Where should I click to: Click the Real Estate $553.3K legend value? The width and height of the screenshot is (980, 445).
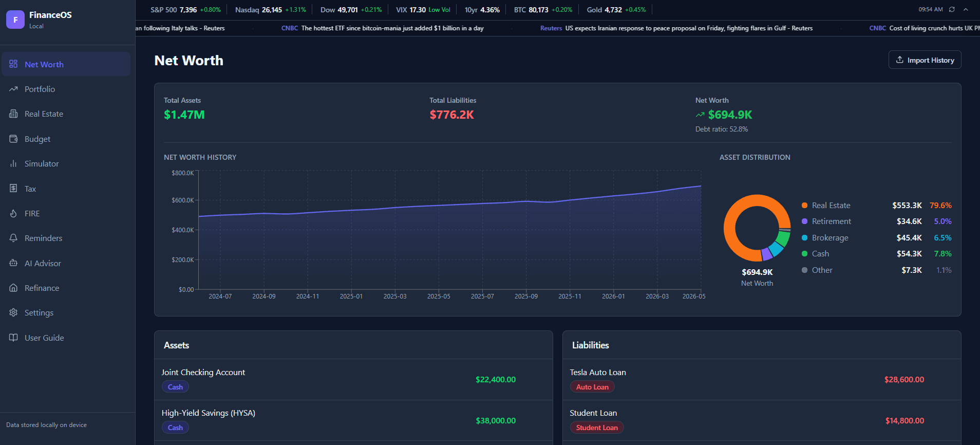907,205
